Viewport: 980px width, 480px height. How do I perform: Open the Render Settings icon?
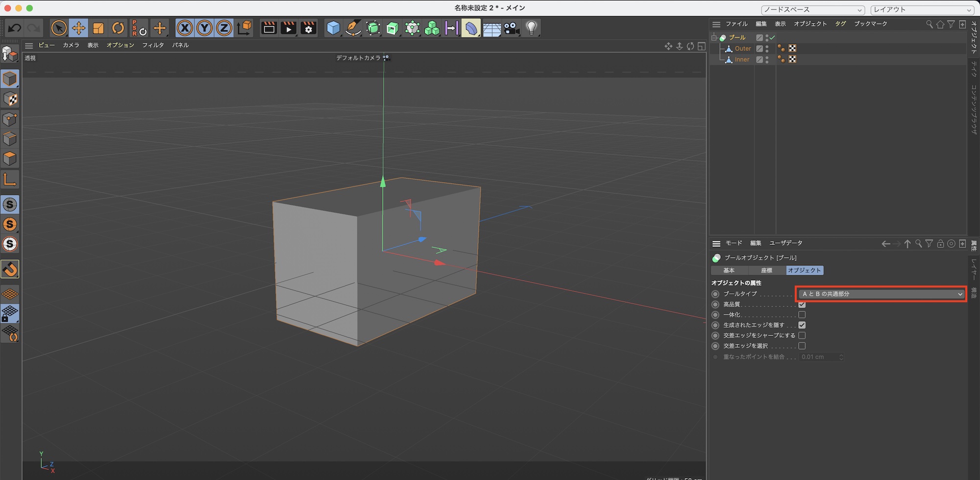click(x=309, y=28)
